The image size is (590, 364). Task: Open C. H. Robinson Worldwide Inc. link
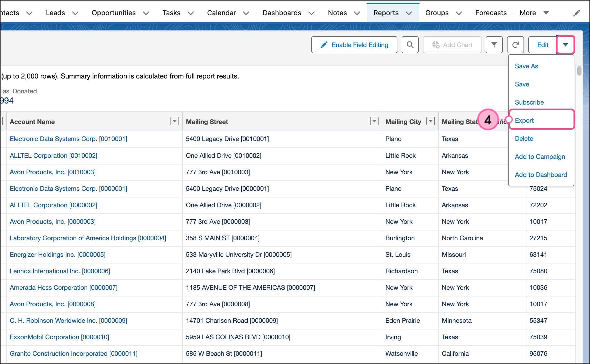68,320
